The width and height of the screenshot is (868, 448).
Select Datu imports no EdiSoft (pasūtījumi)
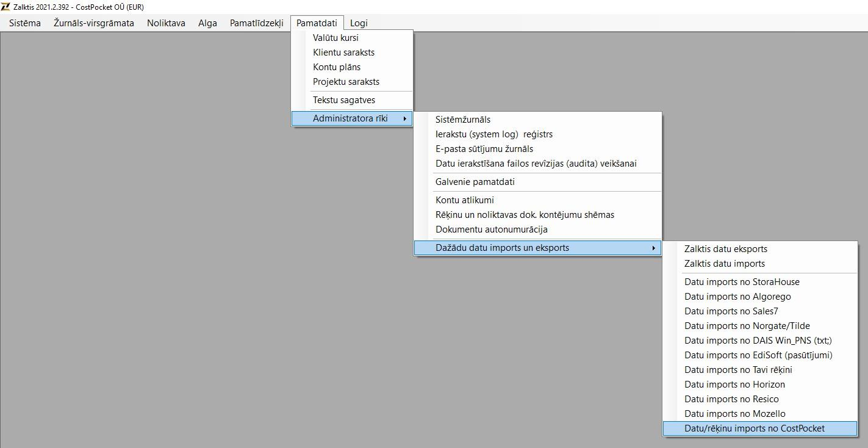click(760, 355)
